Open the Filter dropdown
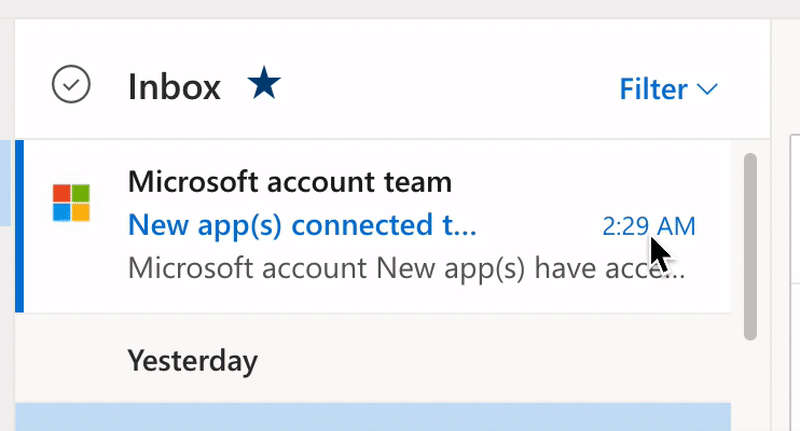800x431 pixels. coord(668,89)
